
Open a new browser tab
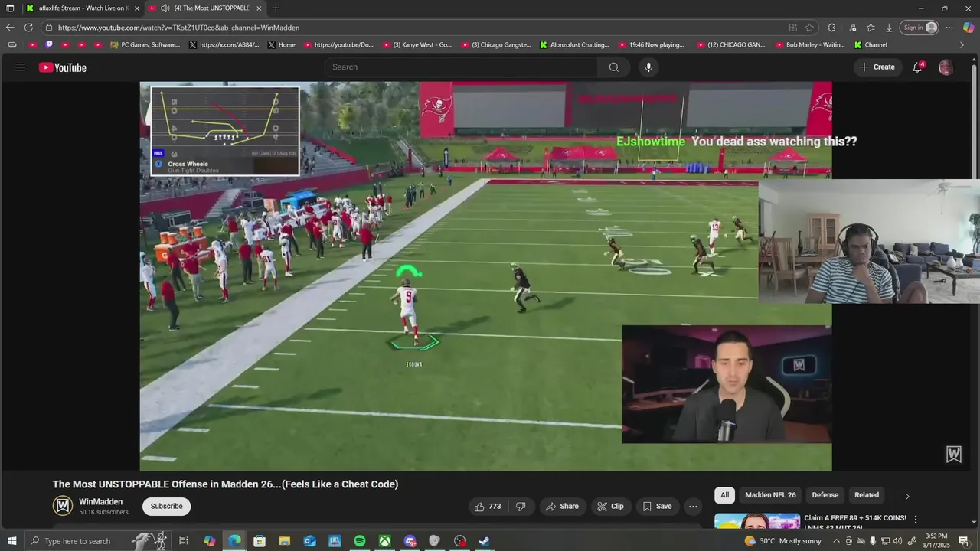click(276, 8)
